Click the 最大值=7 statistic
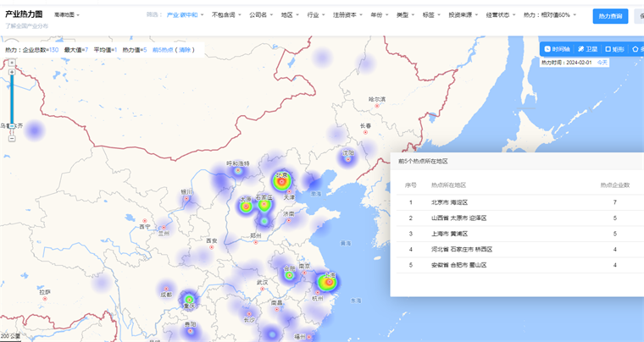 click(76, 50)
